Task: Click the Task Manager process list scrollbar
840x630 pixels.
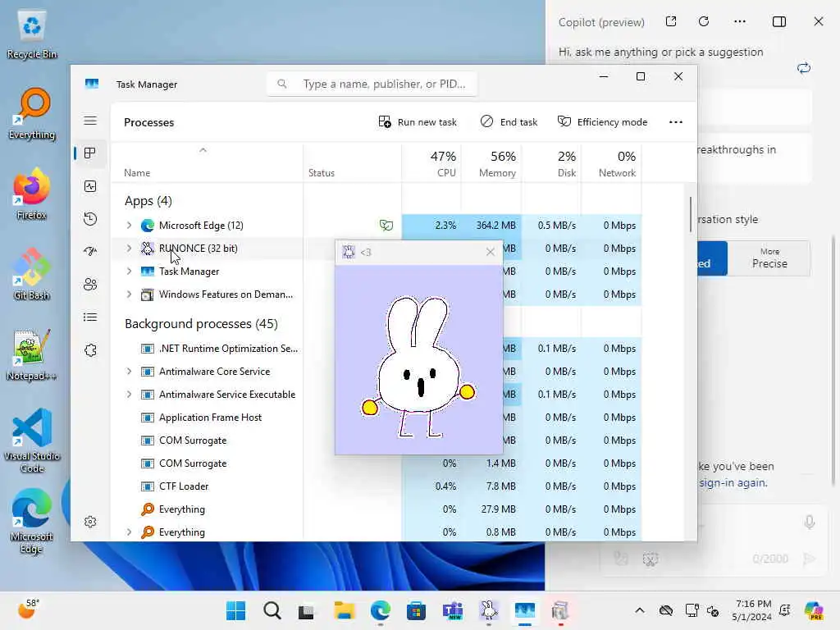Action: point(690,214)
